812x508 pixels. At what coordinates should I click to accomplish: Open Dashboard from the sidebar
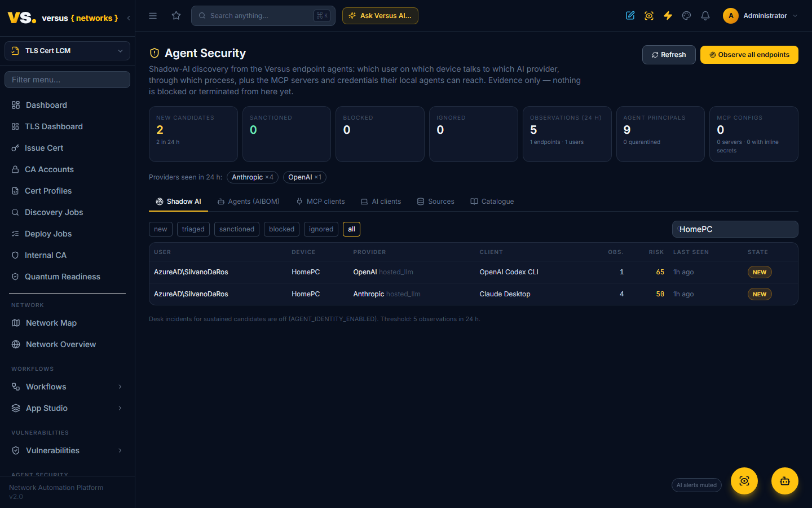click(68, 105)
